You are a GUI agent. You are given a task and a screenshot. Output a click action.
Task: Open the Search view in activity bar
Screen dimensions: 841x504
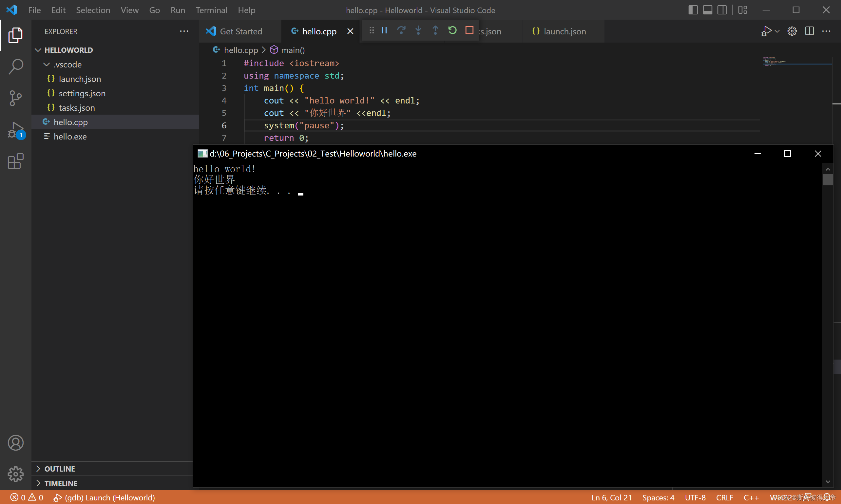(16, 66)
